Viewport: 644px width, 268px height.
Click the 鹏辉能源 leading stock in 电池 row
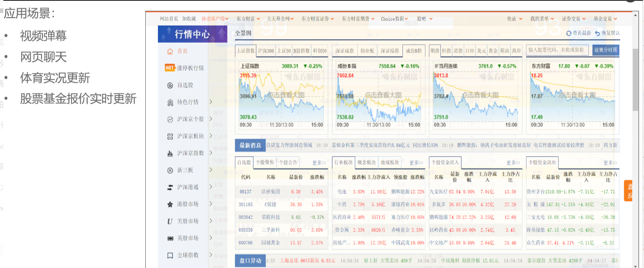400,192
